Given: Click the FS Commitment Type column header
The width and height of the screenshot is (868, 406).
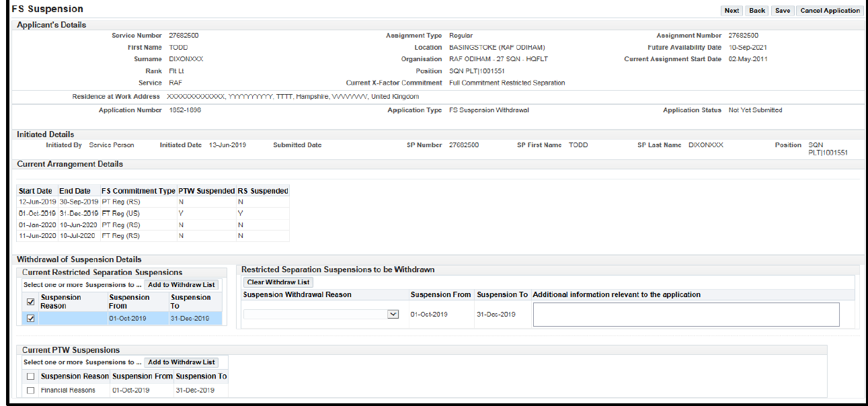Looking at the screenshot, I should pos(139,191).
